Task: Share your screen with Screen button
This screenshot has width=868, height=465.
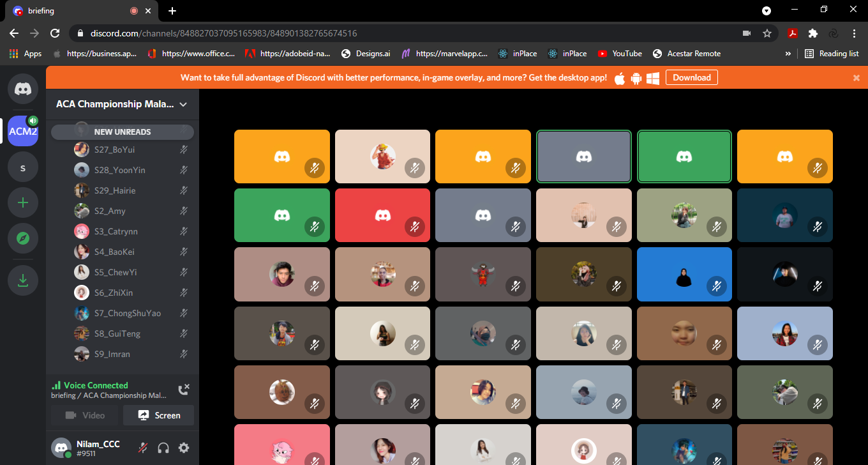Action: point(159,415)
